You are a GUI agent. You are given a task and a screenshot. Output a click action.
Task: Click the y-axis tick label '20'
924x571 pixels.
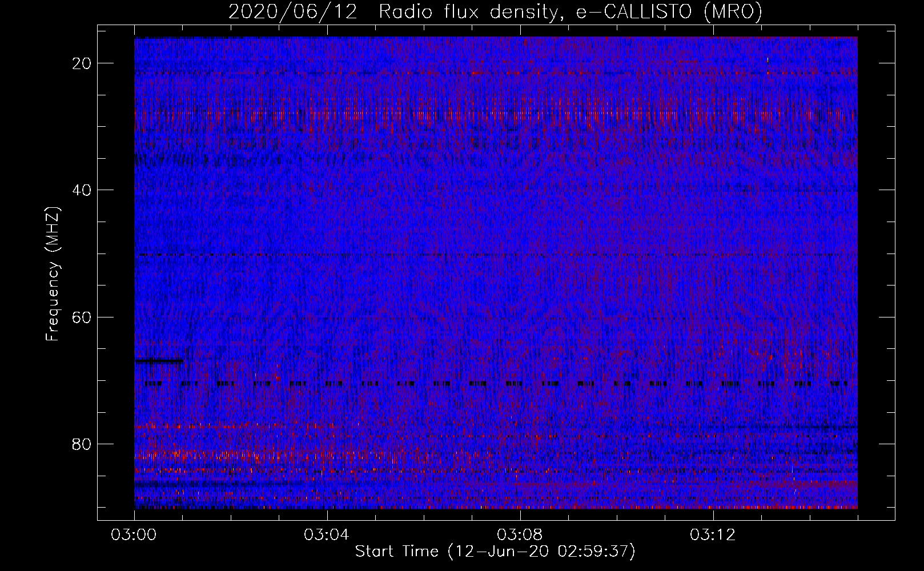coord(82,63)
